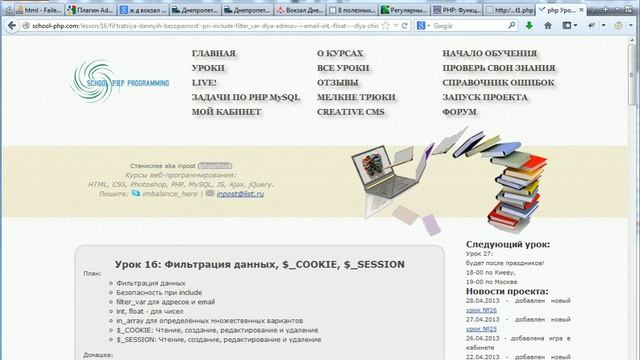Switch to the 'Регулярны...' tab

404,10
